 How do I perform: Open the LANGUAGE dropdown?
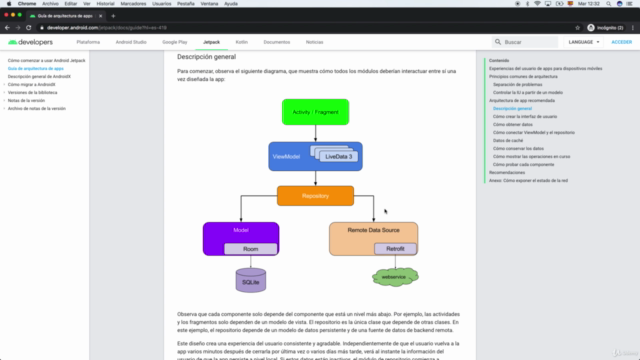(584, 42)
